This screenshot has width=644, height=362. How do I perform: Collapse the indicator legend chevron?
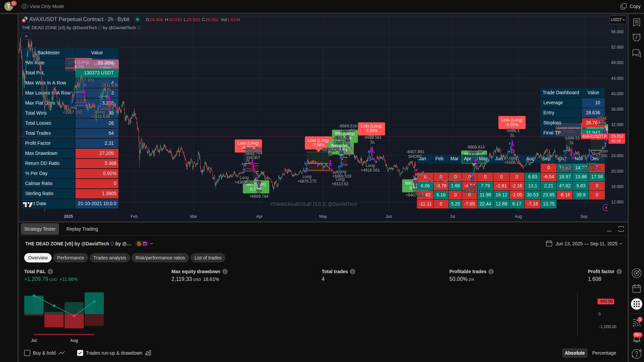pyautogui.click(x=26, y=36)
